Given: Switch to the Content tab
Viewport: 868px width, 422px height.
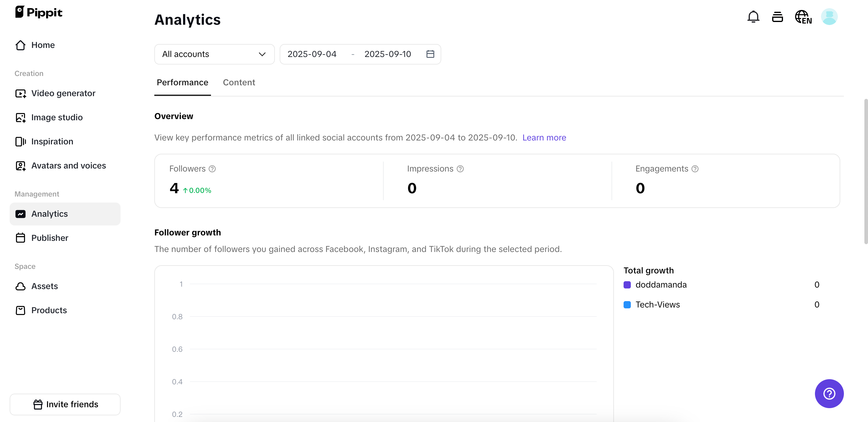Looking at the screenshot, I should [x=239, y=82].
